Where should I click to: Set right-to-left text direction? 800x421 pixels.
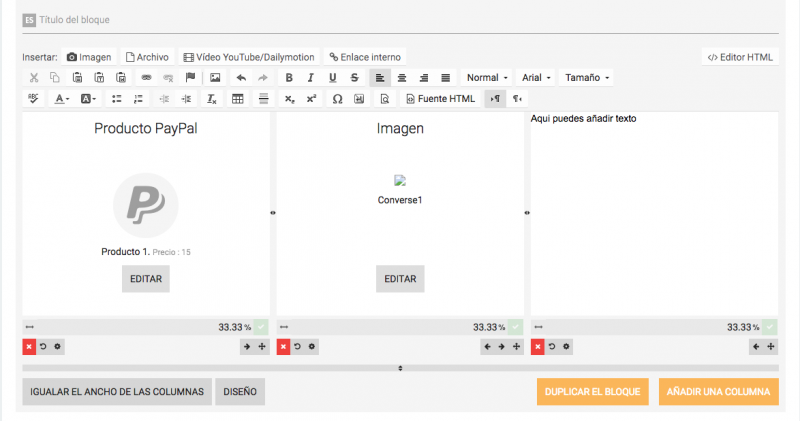pos(517,99)
